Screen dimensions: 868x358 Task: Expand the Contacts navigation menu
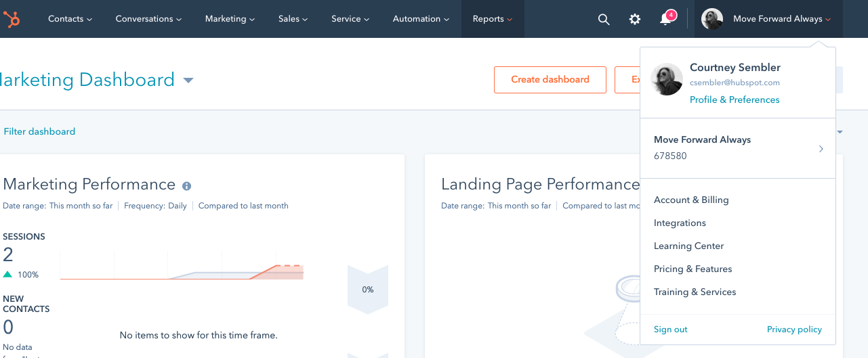pyautogui.click(x=70, y=19)
